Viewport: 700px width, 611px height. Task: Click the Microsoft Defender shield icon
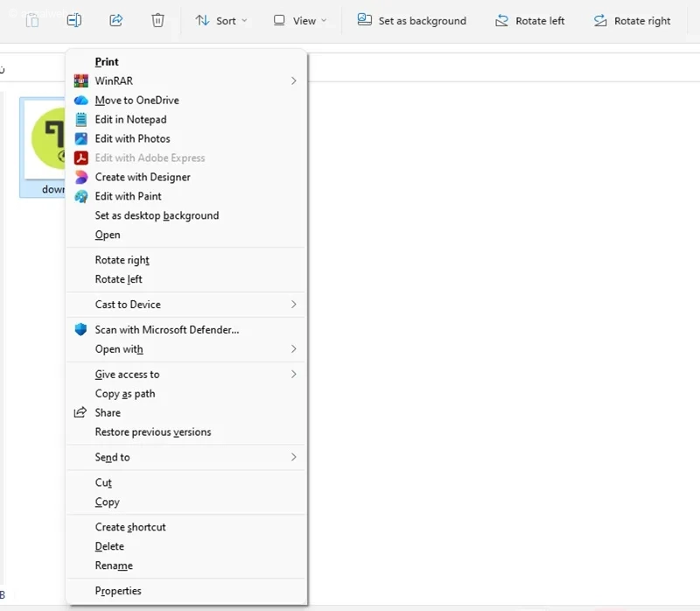pos(80,330)
